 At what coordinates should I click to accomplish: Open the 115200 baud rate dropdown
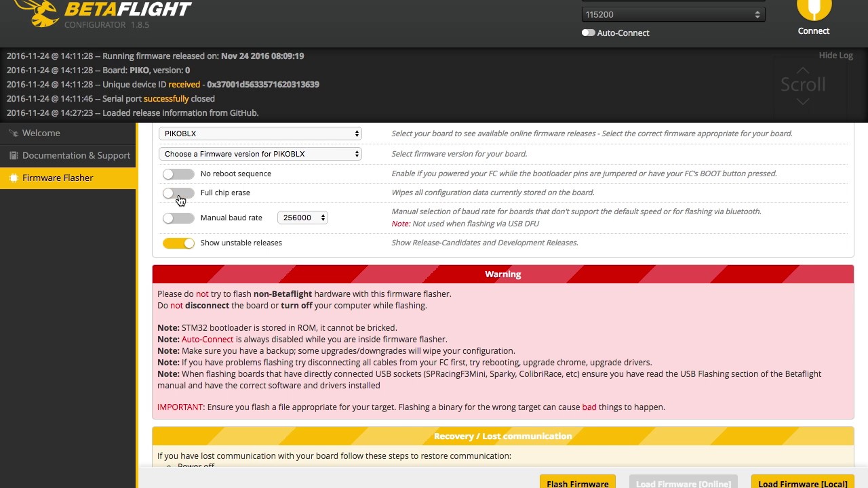point(673,14)
